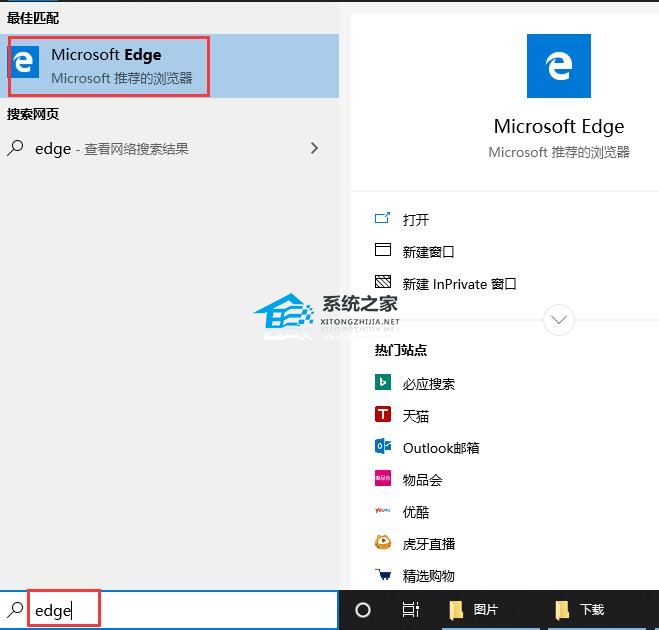The height and width of the screenshot is (630, 659).
Task: Click 打开 to launch Edge
Action: click(x=416, y=220)
